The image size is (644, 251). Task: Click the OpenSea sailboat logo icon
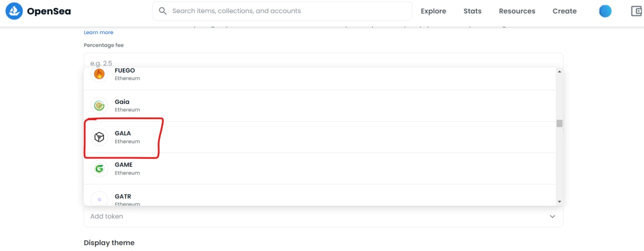14,11
